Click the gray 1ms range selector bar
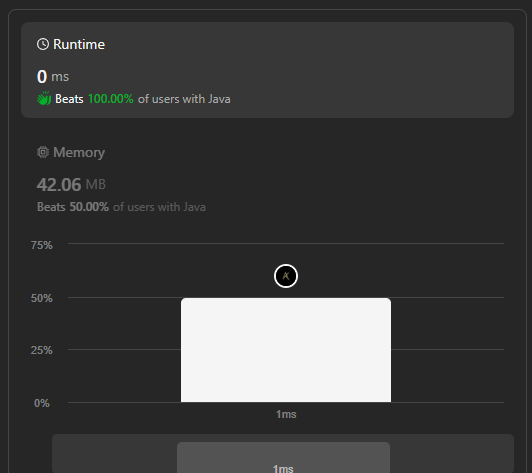 pos(283,457)
